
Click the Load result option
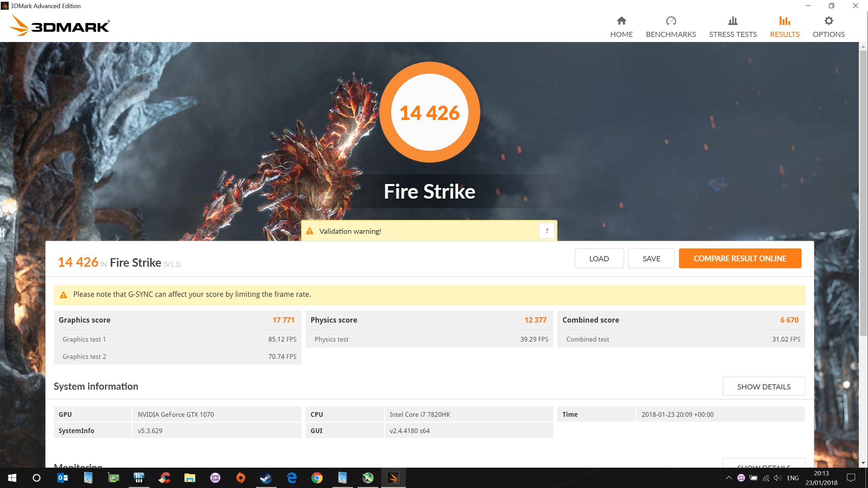point(598,258)
